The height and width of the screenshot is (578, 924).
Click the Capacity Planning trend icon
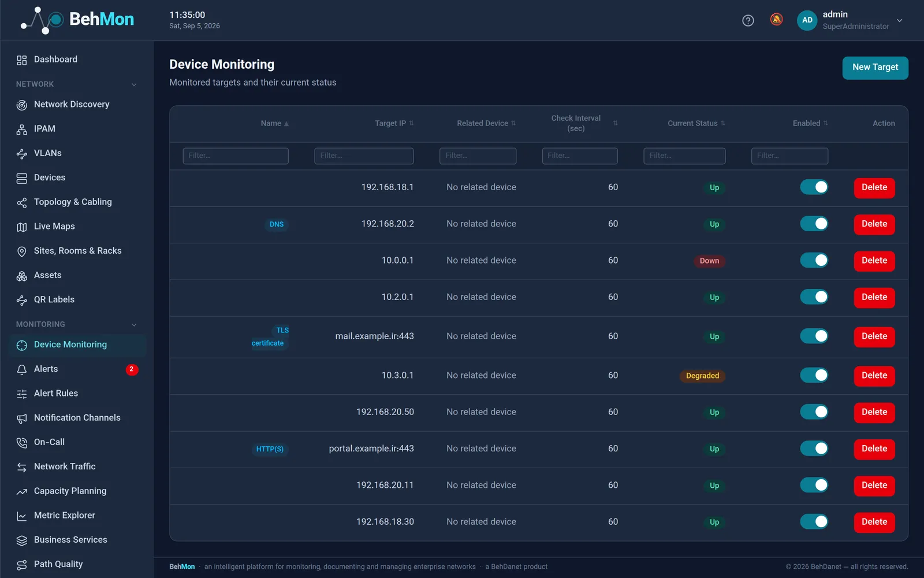pos(22,492)
